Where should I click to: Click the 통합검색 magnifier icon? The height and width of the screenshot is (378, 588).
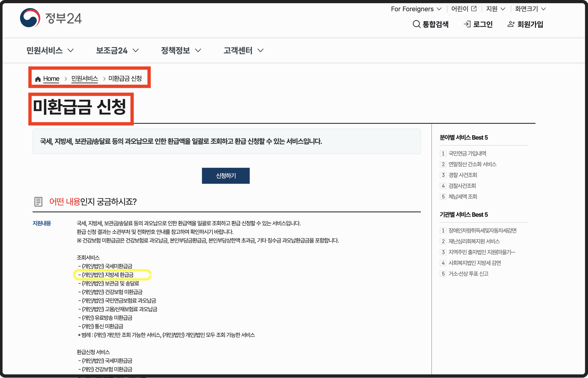point(416,24)
